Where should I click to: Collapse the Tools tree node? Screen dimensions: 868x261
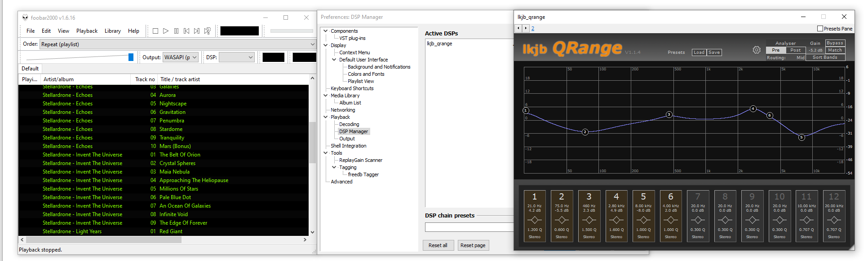pos(326,153)
